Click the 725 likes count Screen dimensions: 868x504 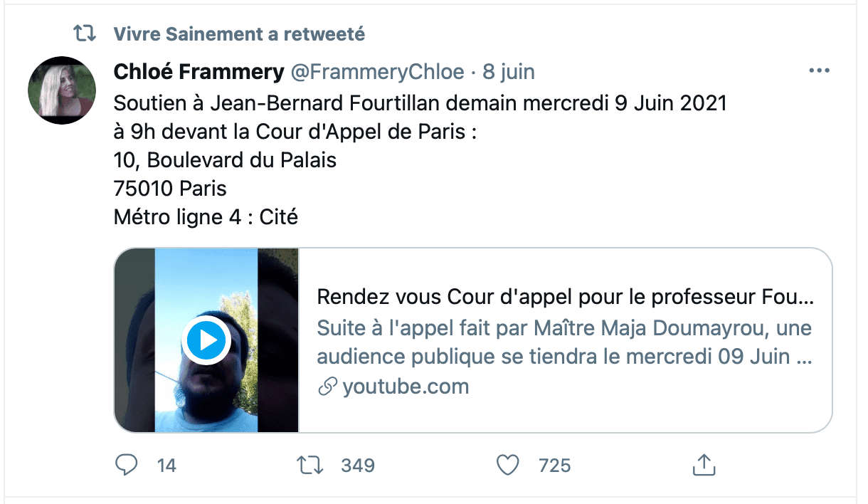tap(555, 466)
